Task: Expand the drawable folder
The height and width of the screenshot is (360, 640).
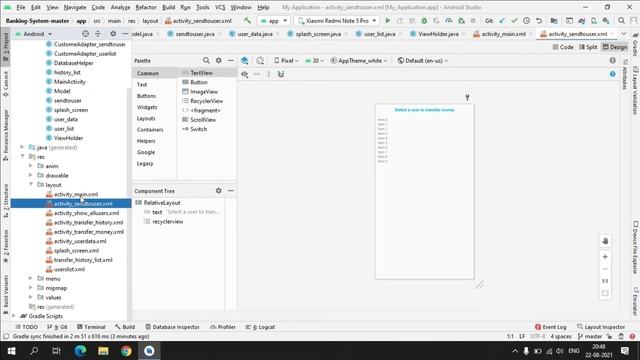Action: click(x=31, y=175)
